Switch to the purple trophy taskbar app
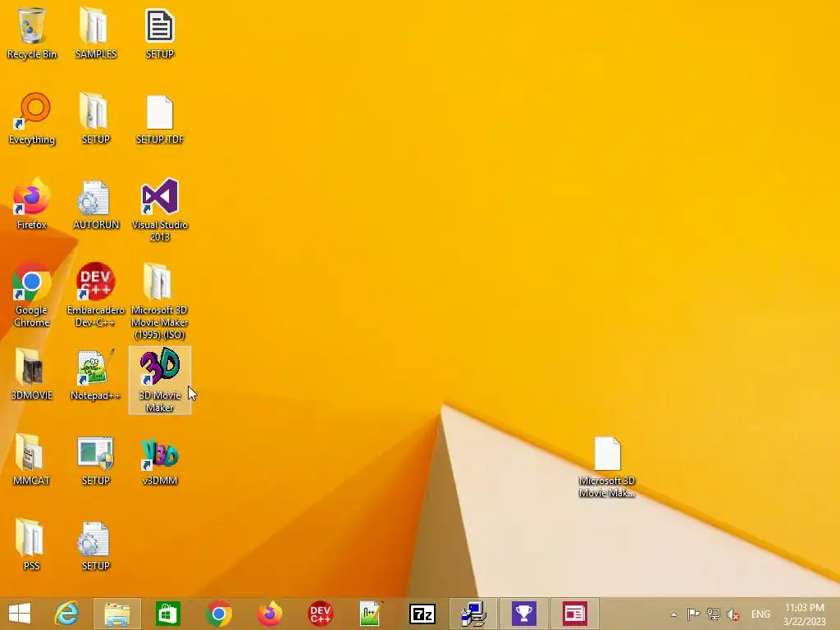This screenshot has height=630, width=840. [524, 614]
